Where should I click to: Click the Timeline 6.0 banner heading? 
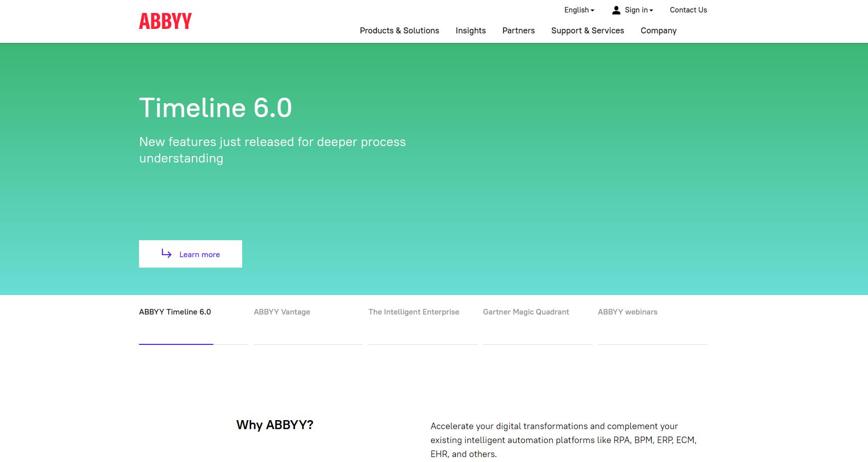(215, 108)
